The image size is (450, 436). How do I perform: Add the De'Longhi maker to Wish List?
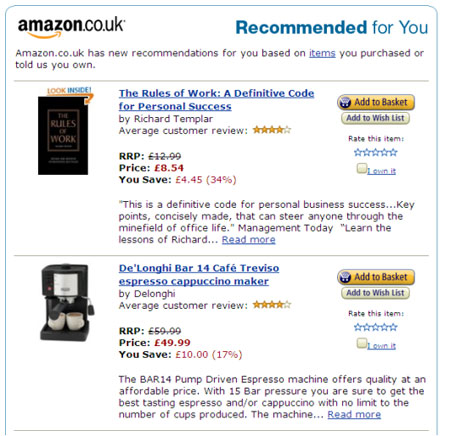click(375, 293)
